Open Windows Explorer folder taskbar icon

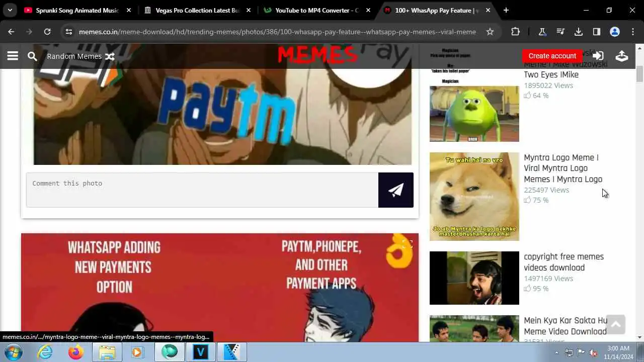click(107, 352)
